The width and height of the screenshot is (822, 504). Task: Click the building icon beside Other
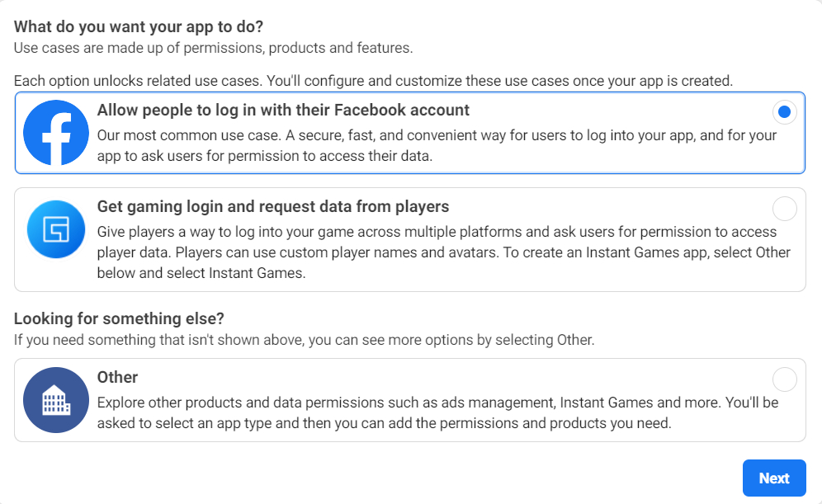[x=55, y=400]
